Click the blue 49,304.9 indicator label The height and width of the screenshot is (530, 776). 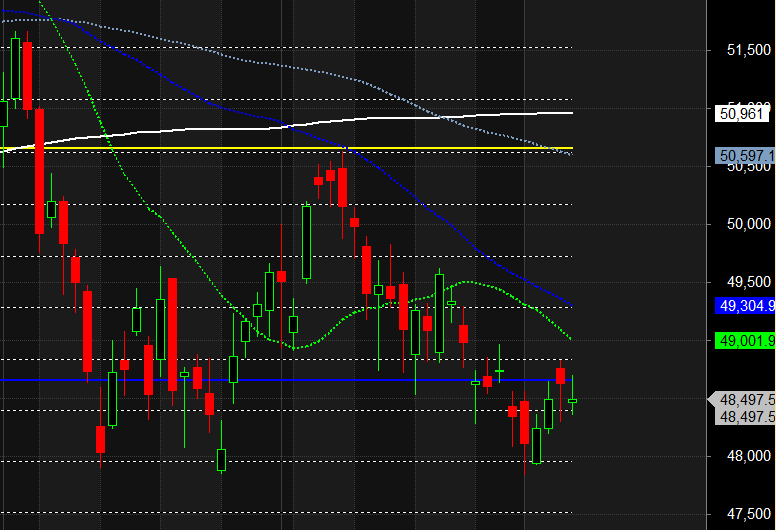pos(745,306)
